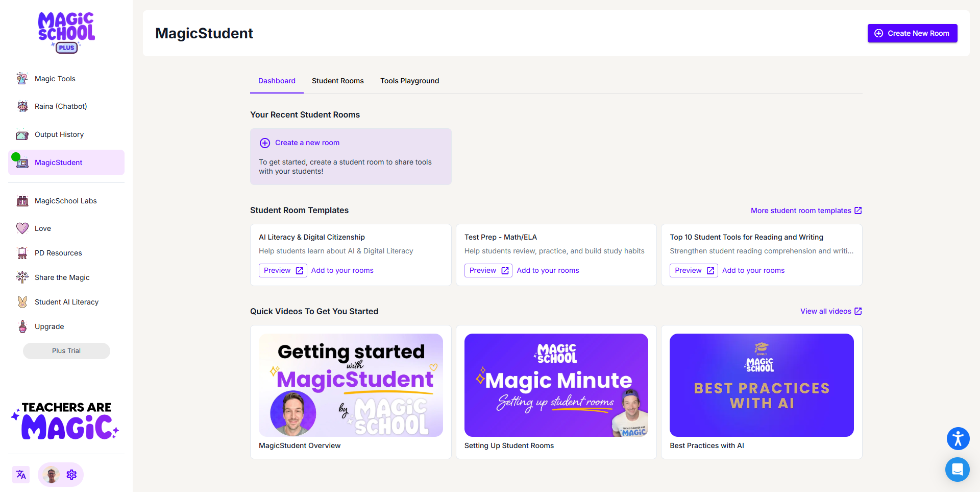This screenshot has width=980, height=492.
Task: Open the Tools Playground tab
Action: pos(409,81)
